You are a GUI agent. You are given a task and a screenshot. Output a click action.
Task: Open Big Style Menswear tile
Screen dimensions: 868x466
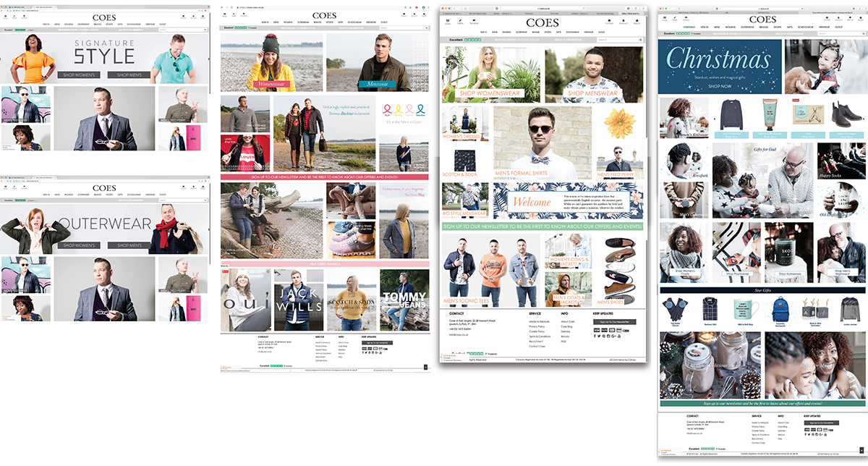[x=465, y=200]
